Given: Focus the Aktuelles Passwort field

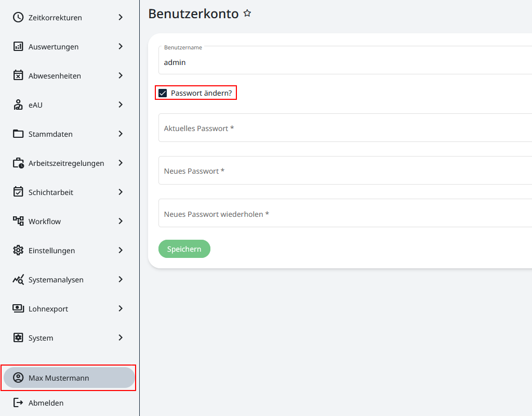Looking at the screenshot, I should (343, 128).
